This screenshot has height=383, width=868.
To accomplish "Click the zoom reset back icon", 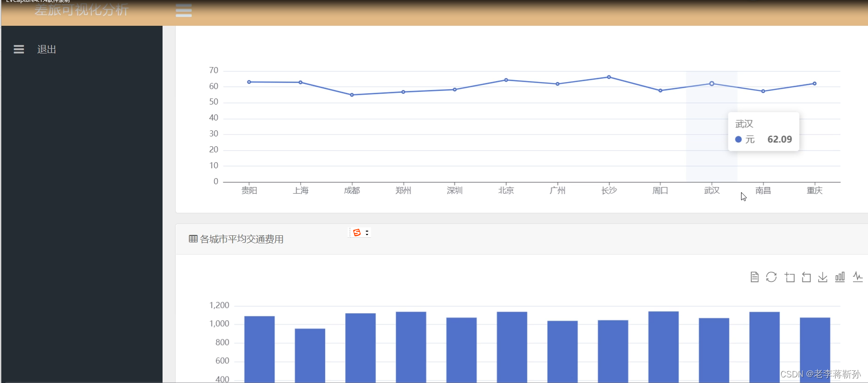I will tap(806, 277).
